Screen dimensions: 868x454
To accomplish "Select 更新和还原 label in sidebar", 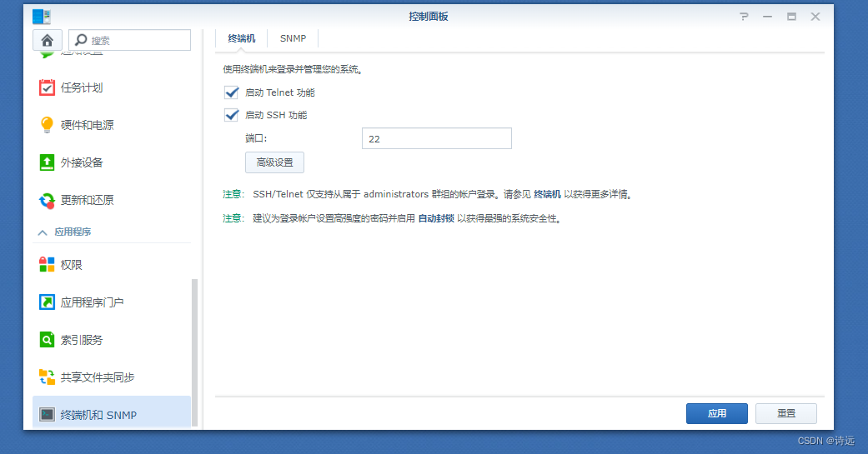I will click(x=87, y=200).
